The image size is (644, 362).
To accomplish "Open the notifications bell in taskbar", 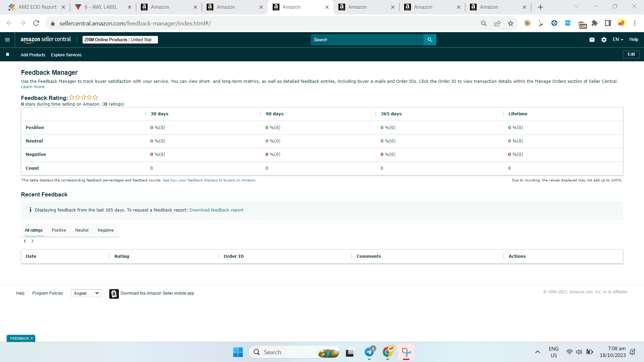I will 633,352.
